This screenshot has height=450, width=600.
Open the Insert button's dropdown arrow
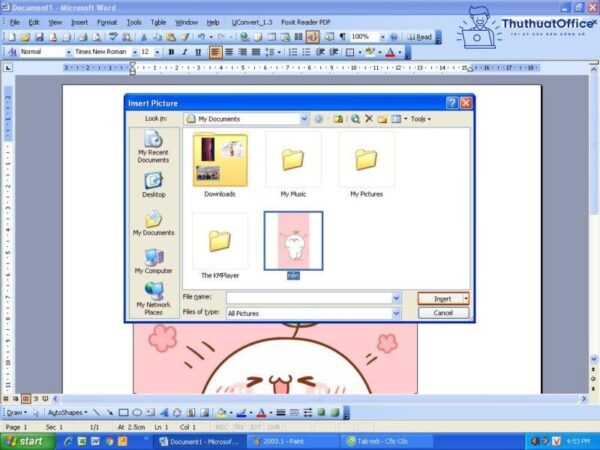[x=466, y=298]
